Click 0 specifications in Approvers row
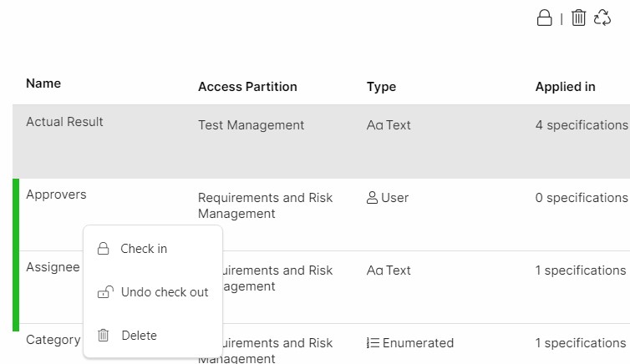This screenshot has width=630, height=364. [581, 198]
